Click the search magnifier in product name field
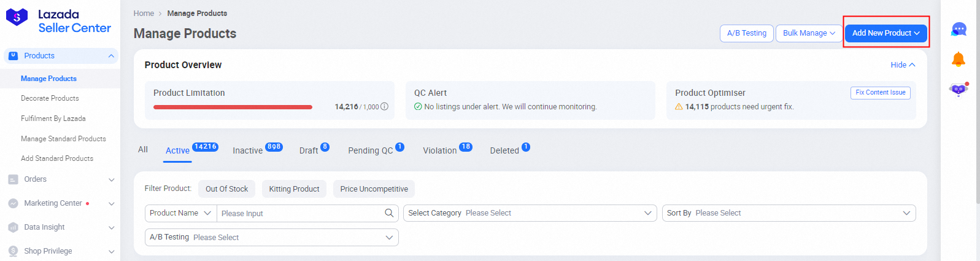980x261 pixels. (x=388, y=213)
